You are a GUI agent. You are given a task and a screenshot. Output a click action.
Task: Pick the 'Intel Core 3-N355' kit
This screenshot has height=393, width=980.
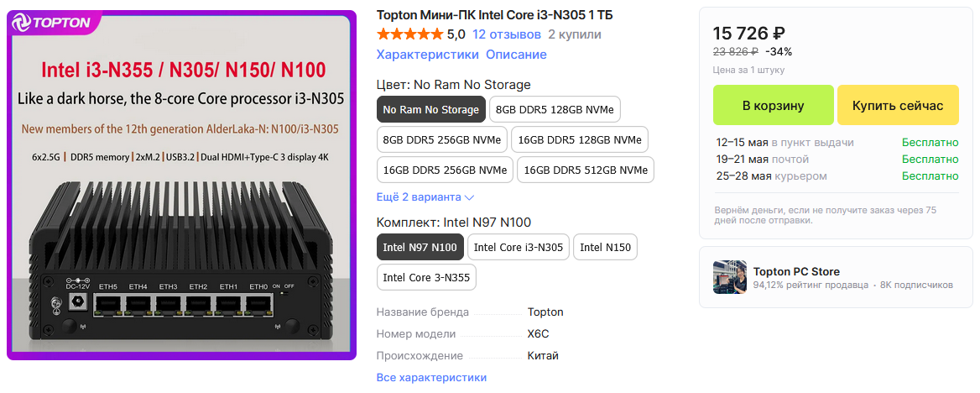point(426,277)
